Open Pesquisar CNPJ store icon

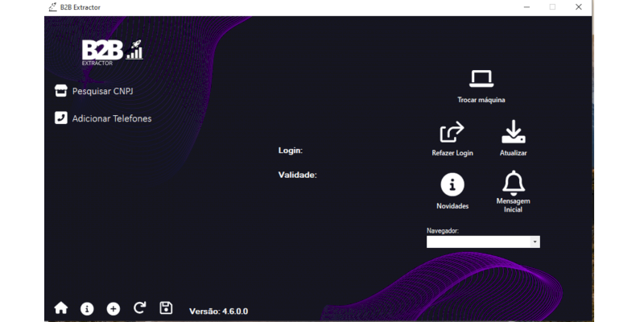coord(61,91)
